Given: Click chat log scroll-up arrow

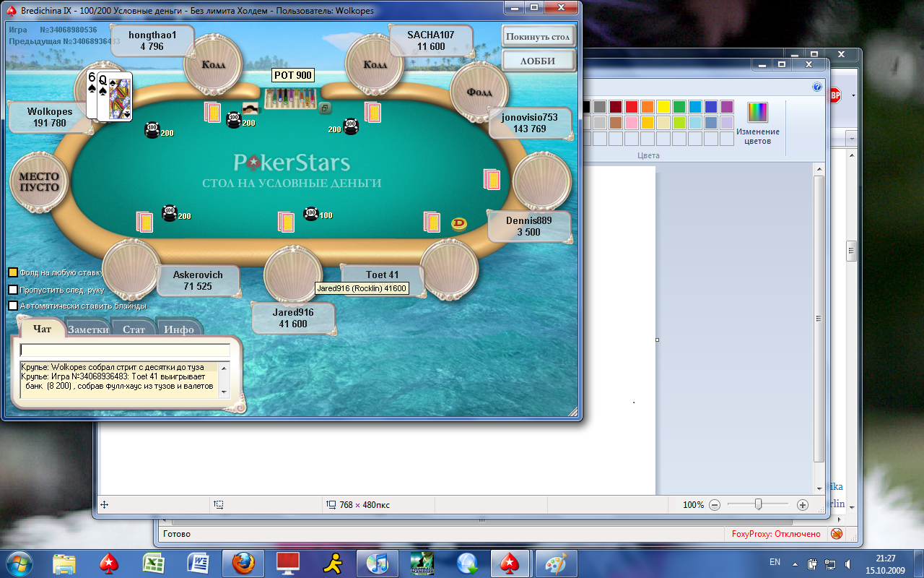Looking at the screenshot, I should (x=224, y=367).
